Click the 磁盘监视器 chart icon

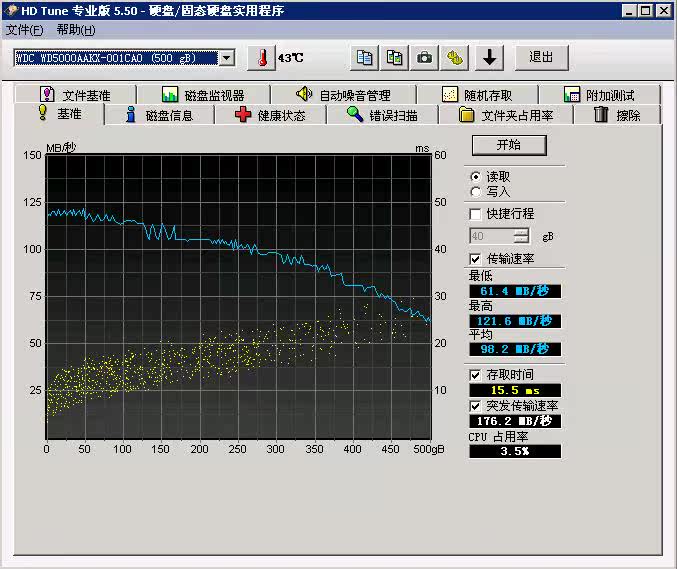[x=170, y=94]
